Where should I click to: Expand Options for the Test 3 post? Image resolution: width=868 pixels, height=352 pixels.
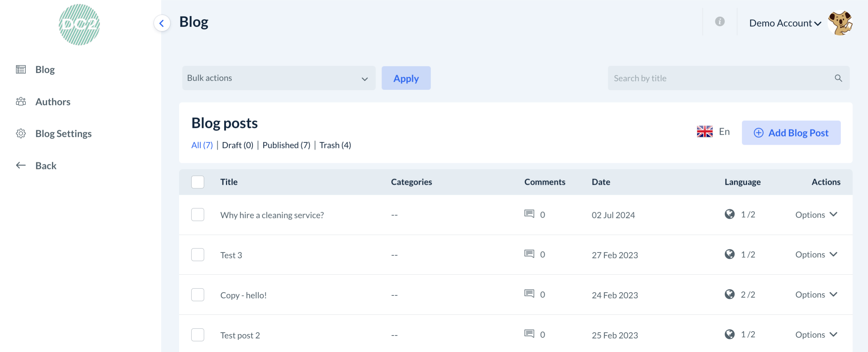coord(816,255)
